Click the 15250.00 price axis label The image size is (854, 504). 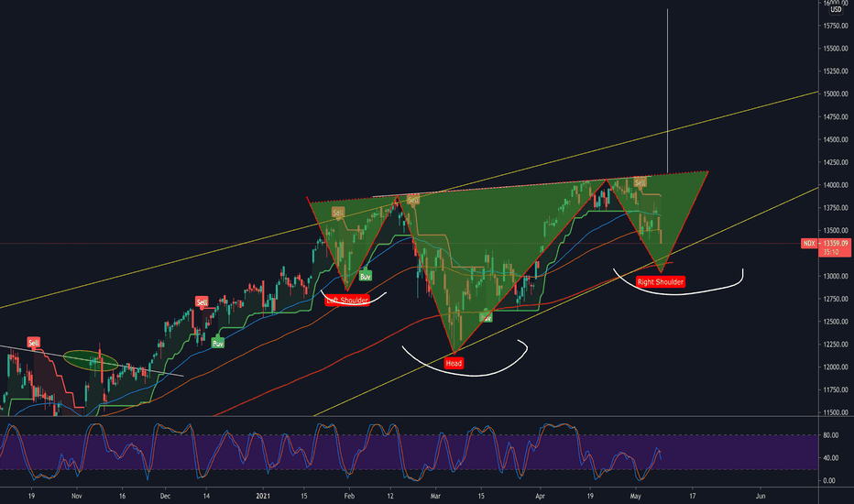[x=836, y=71]
